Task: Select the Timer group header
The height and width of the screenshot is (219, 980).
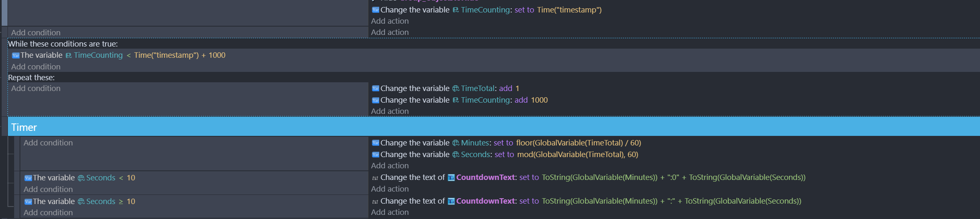Action: (494, 127)
